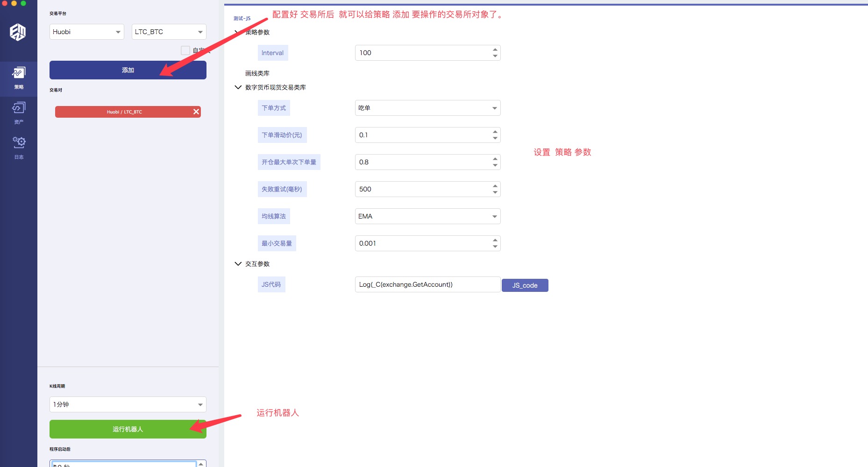Click the JS代码 parameter label
This screenshot has width=868, height=467.
coord(271,284)
